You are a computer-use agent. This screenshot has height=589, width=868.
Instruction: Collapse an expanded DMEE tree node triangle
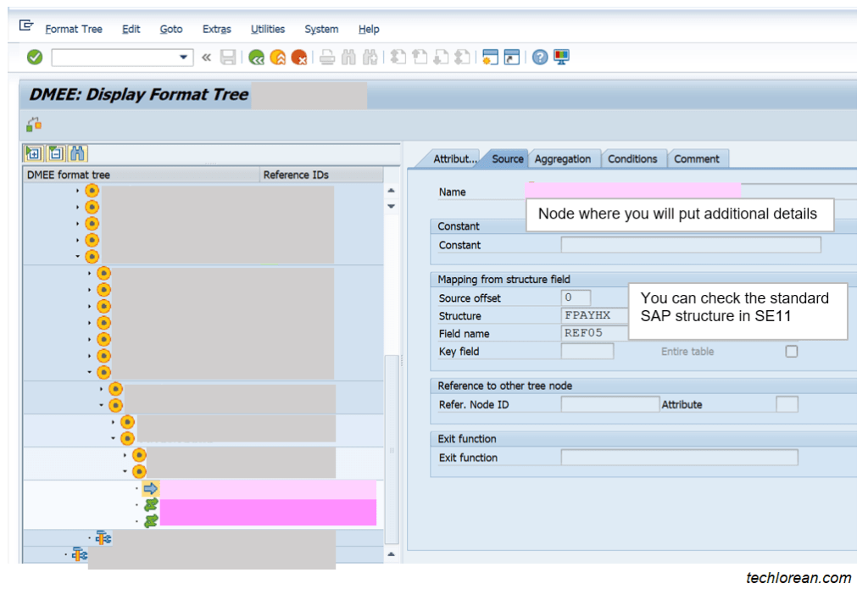[77, 256]
